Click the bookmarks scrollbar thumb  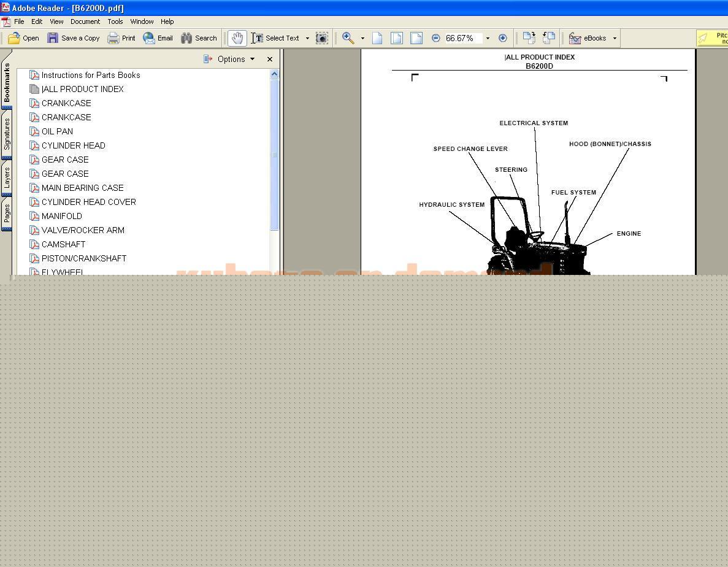[274, 154]
